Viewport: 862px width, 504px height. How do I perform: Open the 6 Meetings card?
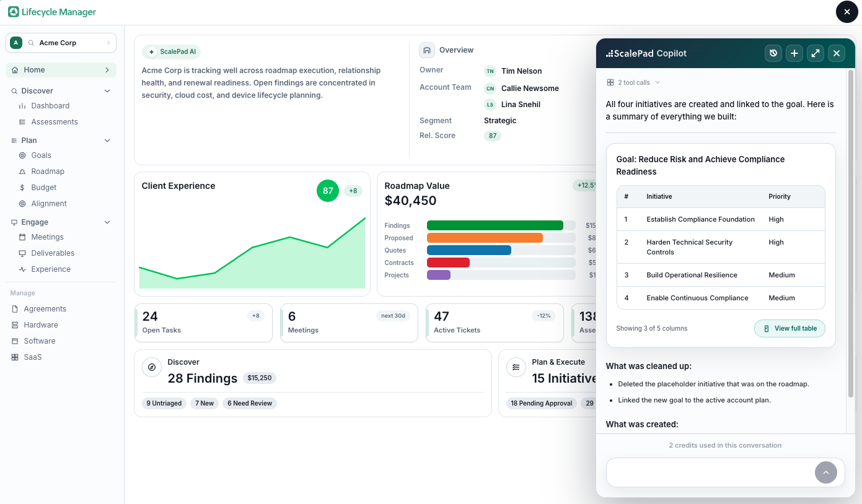[349, 323]
